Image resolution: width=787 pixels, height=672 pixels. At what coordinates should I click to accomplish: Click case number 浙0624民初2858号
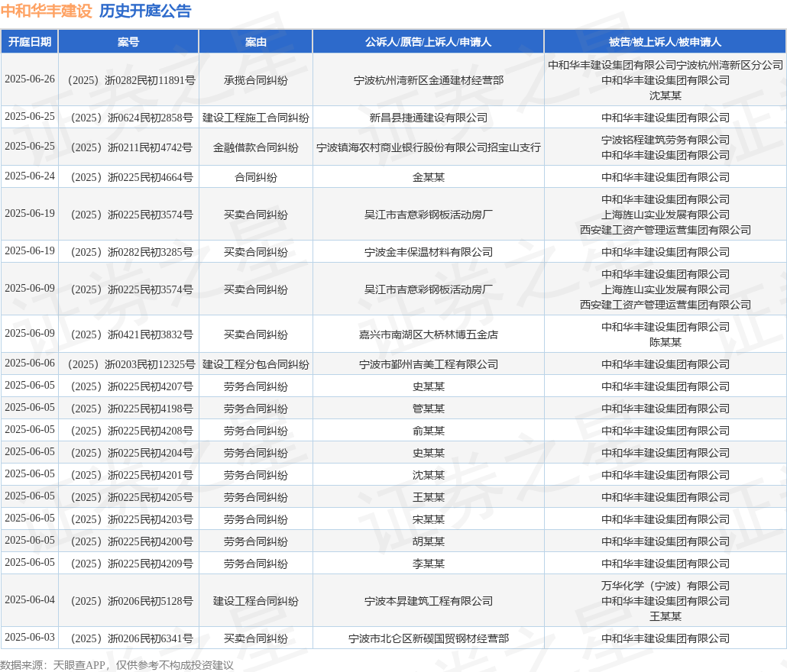[x=132, y=118]
